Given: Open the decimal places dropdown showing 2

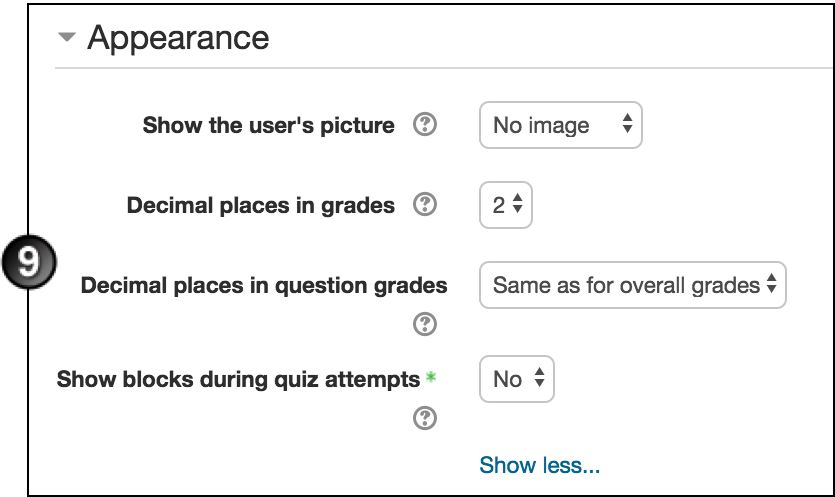Looking at the screenshot, I should (x=506, y=205).
